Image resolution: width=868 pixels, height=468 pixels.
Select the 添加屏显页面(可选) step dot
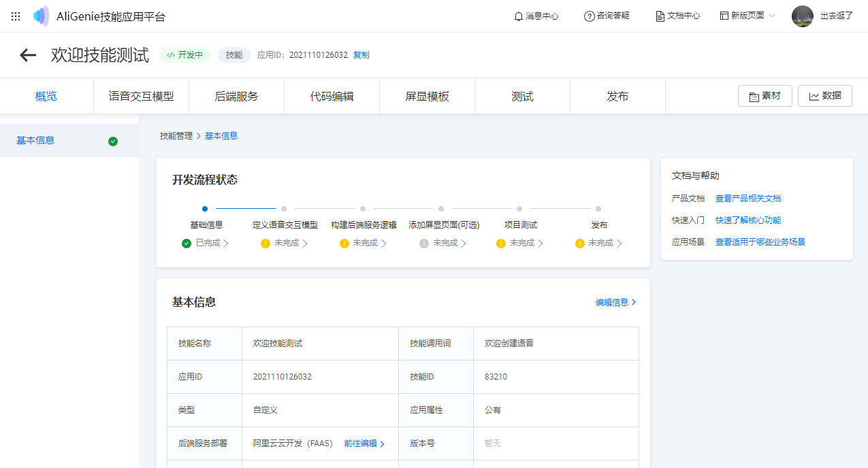[x=441, y=209]
